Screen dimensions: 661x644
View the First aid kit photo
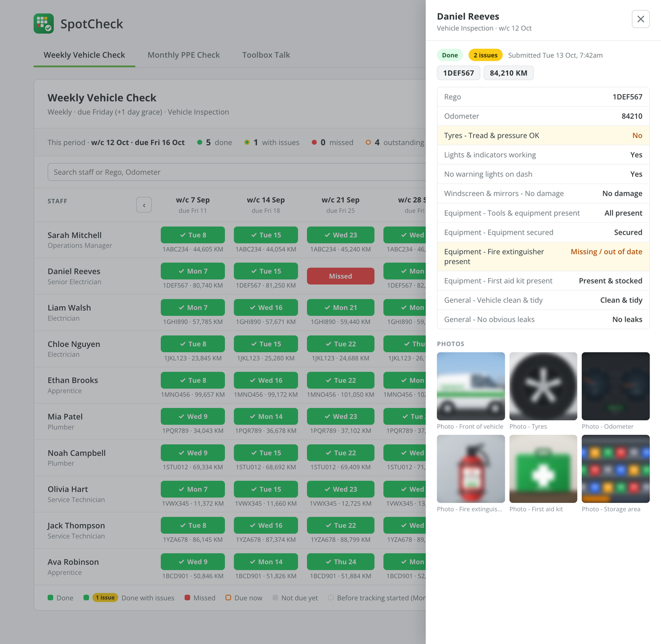tap(543, 469)
